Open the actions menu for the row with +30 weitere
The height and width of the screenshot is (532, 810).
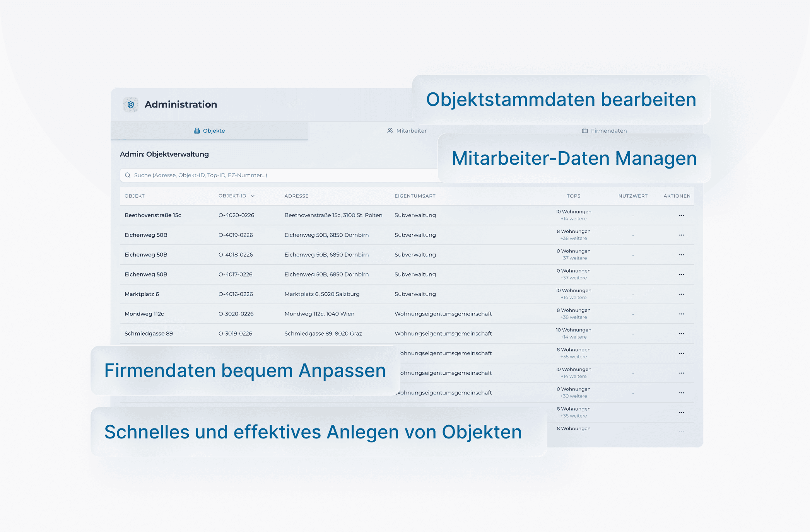coord(681,392)
